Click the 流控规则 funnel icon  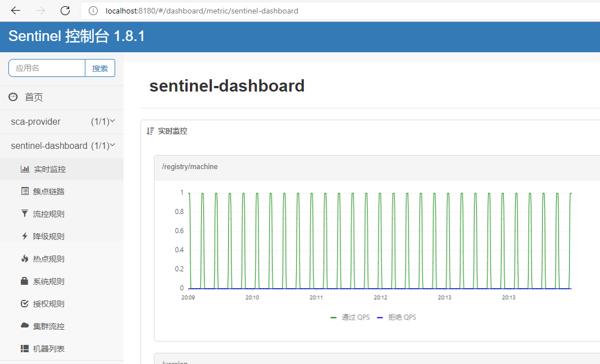[24, 213]
